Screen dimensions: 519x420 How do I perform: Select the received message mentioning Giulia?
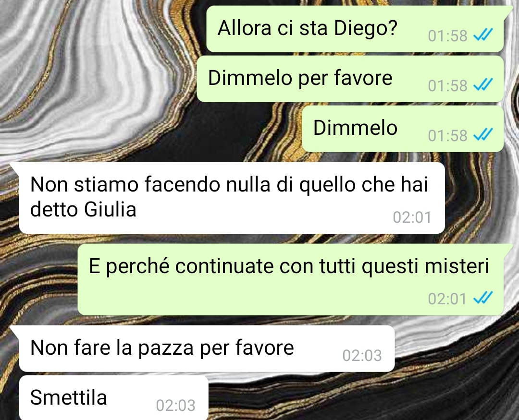pyautogui.click(x=232, y=198)
